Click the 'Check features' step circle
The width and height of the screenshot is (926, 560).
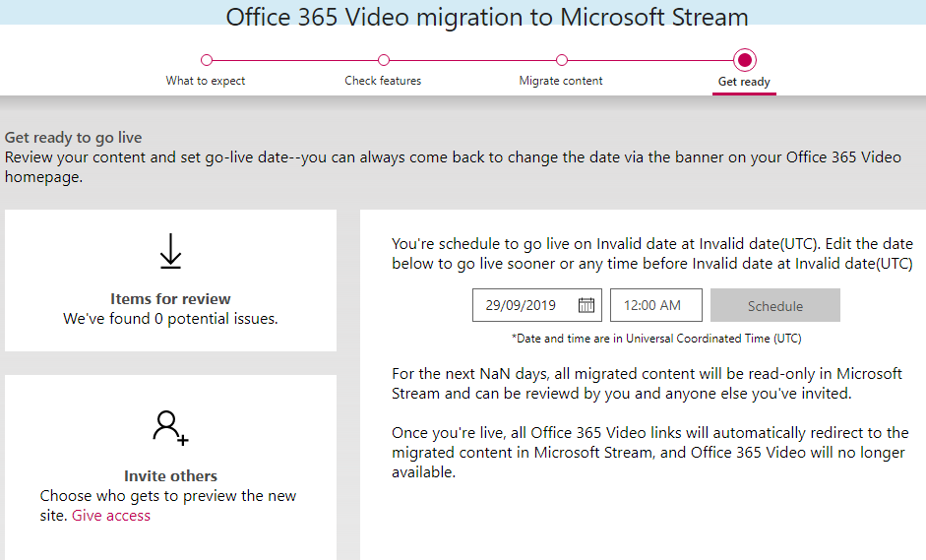coord(384,60)
